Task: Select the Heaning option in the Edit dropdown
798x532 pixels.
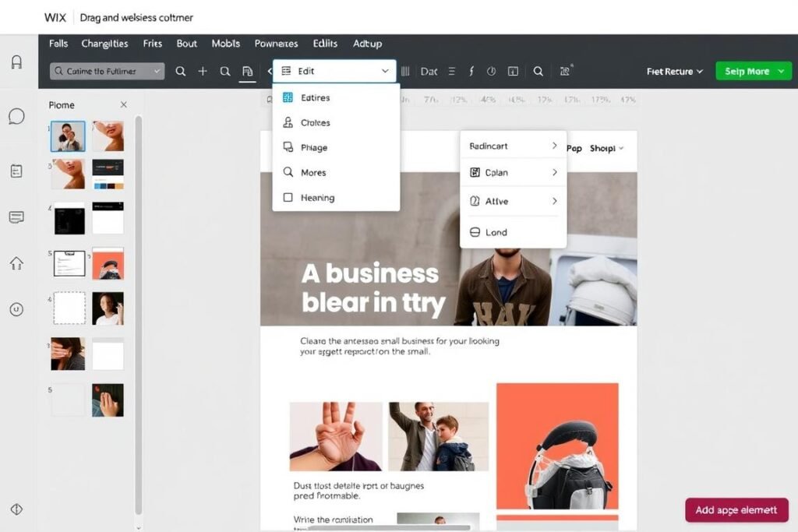Action: 315,197
